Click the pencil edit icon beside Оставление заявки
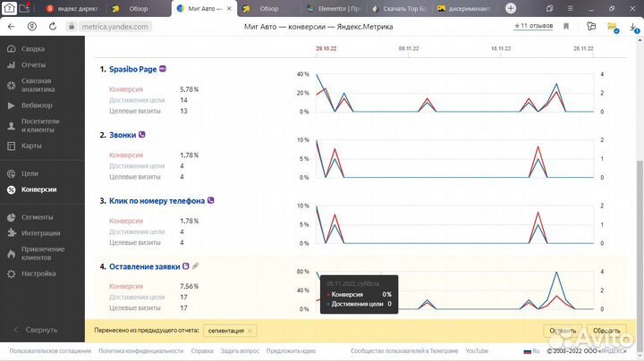The height and width of the screenshot is (361, 644). [196, 266]
